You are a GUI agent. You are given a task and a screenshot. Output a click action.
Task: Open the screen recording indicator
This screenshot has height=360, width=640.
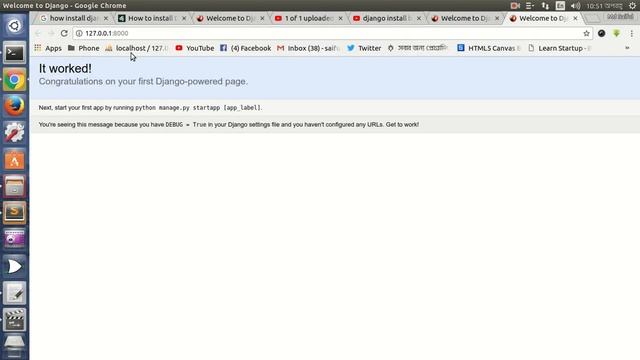515,6
